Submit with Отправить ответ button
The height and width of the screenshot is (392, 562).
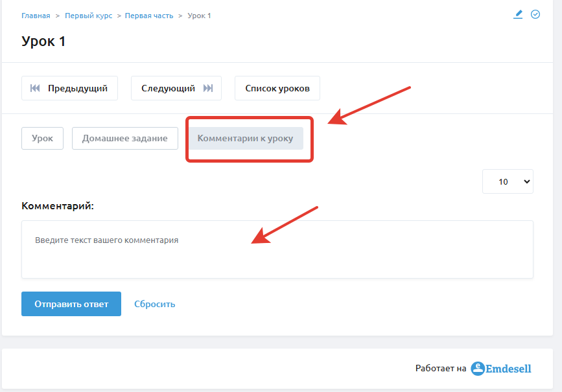pos(71,304)
